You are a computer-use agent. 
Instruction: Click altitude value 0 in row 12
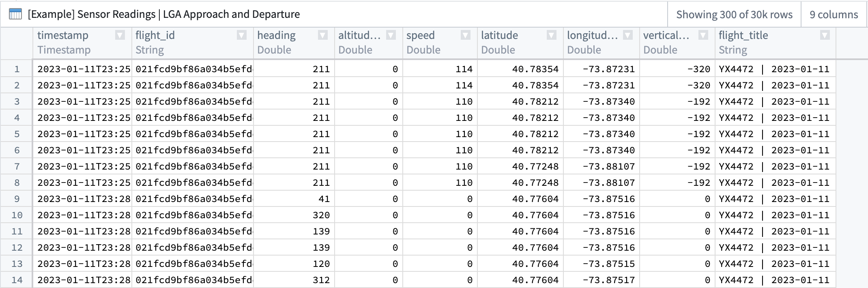coord(395,247)
